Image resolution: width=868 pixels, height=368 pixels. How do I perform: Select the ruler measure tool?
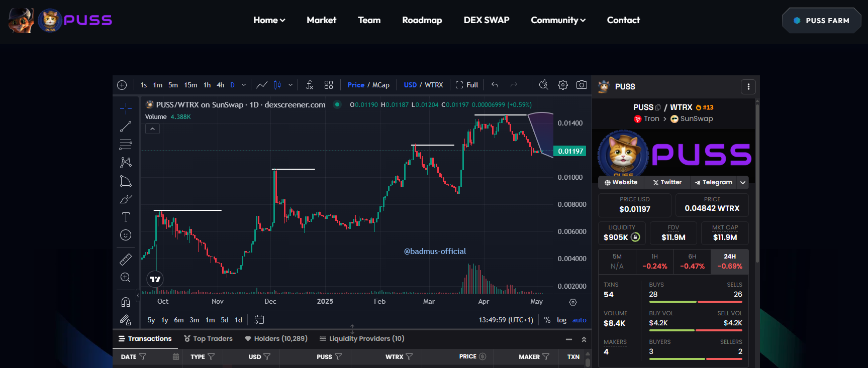[126, 259]
